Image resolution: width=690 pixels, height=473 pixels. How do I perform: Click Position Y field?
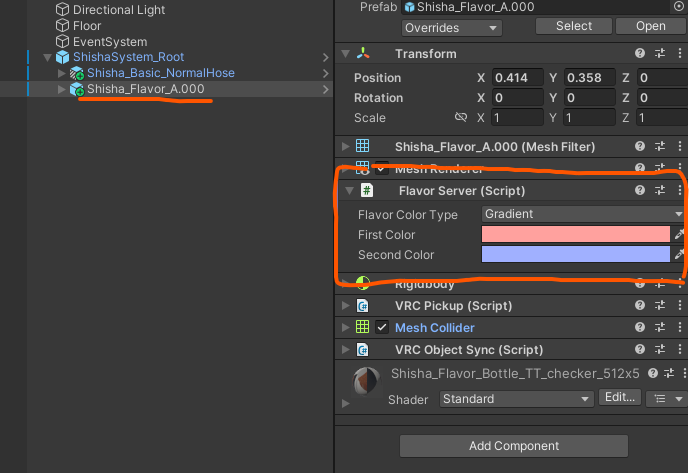pos(590,78)
